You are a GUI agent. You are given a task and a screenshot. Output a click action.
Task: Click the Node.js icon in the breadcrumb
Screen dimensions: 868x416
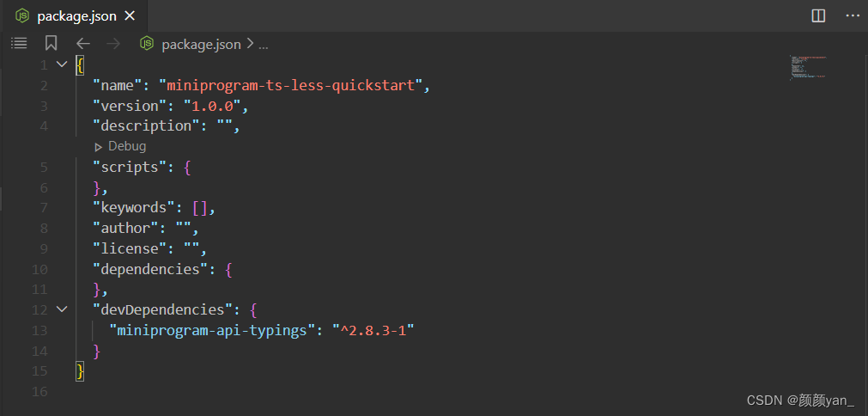[147, 44]
